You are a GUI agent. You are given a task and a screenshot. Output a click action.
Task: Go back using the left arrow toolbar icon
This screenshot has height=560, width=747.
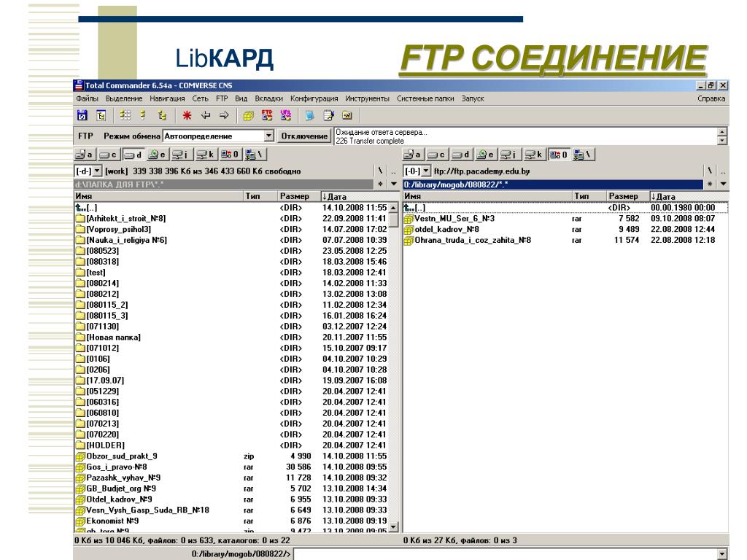click(x=205, y=115)
